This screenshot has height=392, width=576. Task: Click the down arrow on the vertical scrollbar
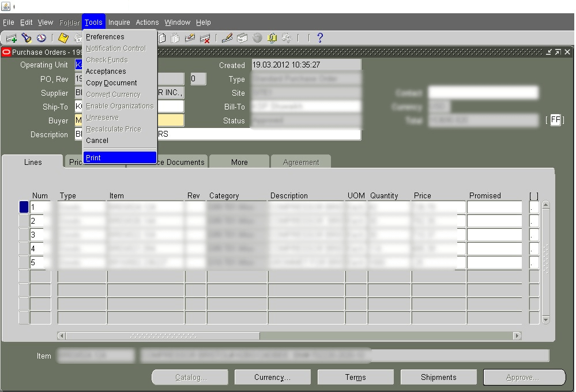tap(544, 319)
